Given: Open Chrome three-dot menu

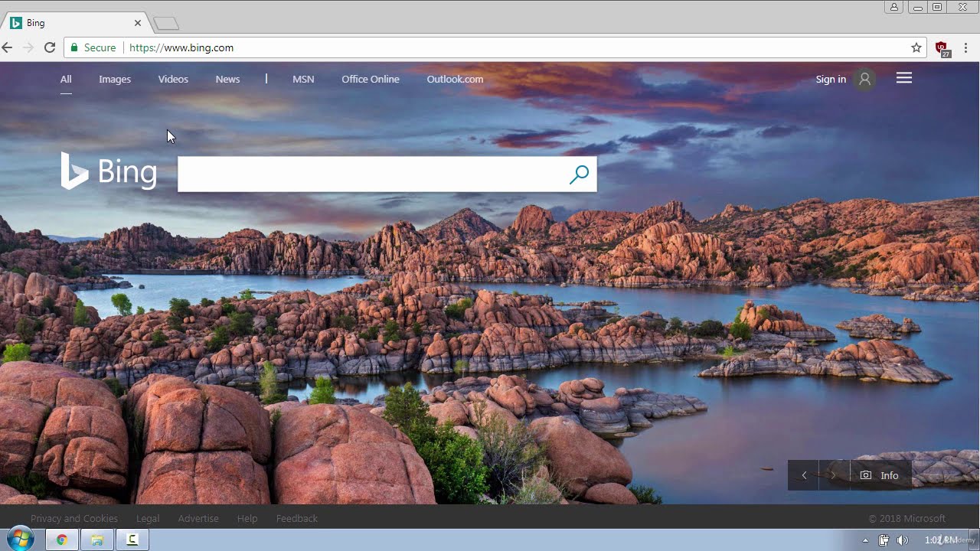Looking at the screenshot, I should pyautogui.click(x=966, y=47).
